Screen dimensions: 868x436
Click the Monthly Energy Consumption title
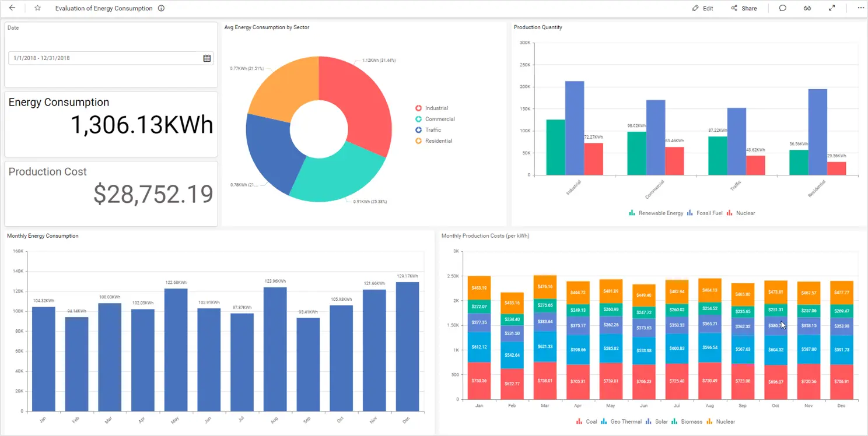coord(43,236)
